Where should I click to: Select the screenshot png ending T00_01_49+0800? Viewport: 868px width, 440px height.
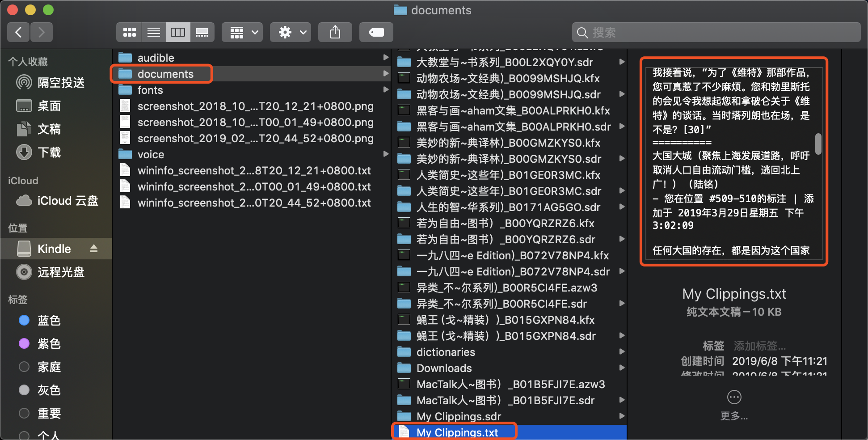click(251, 122)
